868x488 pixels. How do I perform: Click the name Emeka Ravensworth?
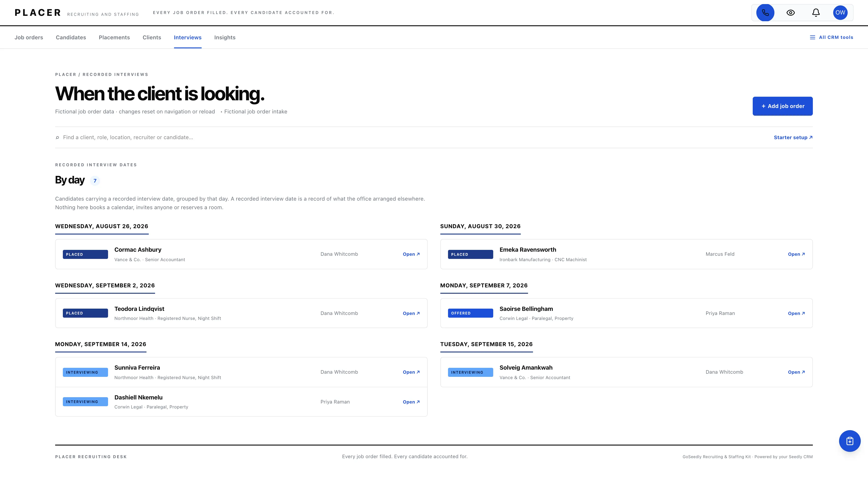pos(528,250)
